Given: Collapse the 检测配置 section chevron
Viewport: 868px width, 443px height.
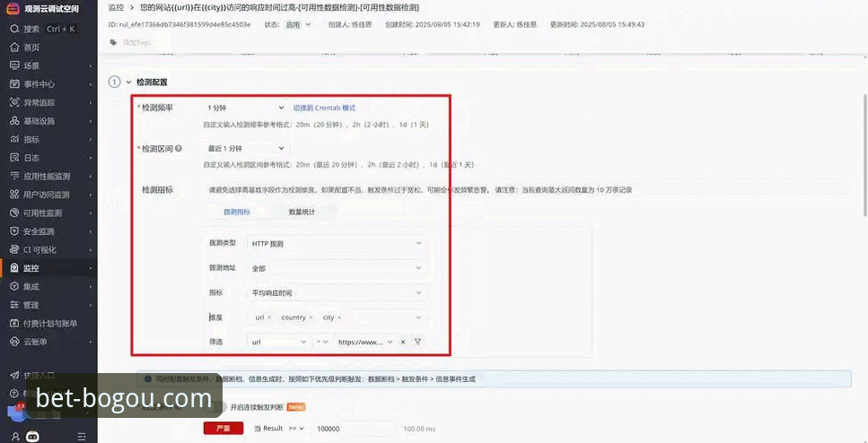Looking at the screenshot, I should [128, 83].
